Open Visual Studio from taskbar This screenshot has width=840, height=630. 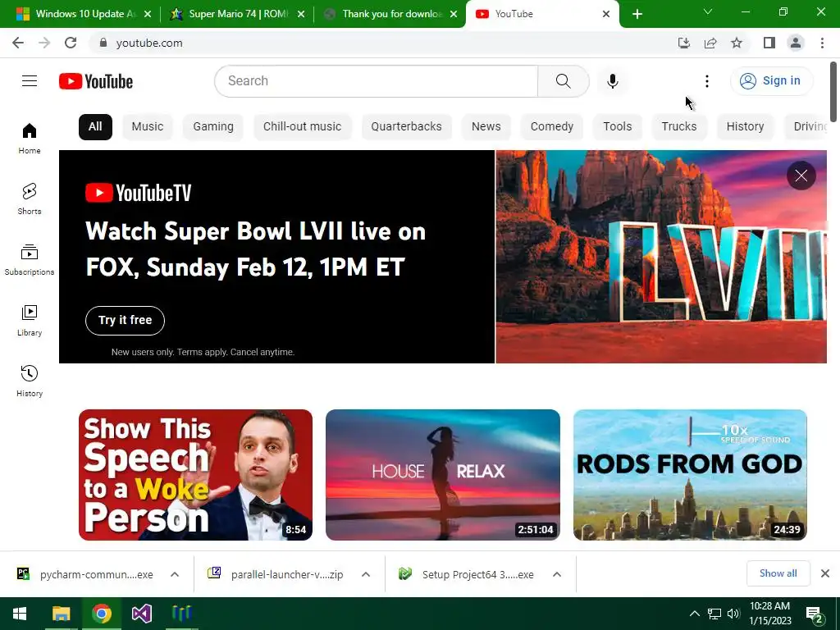[x=142, y=614]
